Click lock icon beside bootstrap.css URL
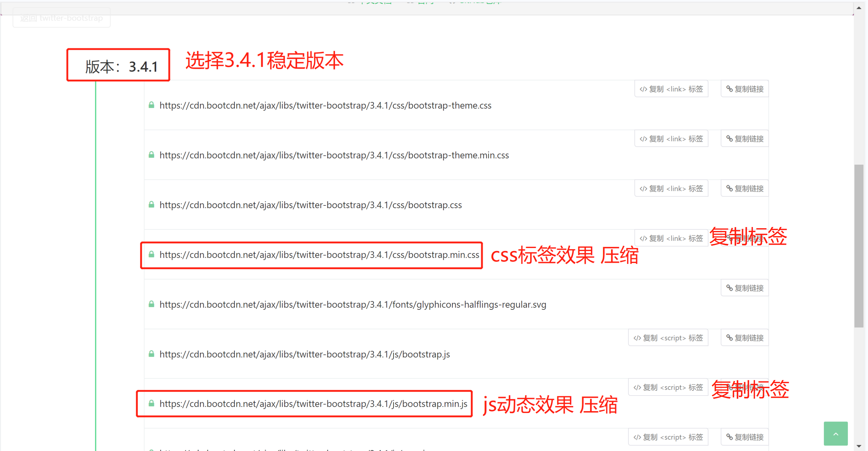 pyautogui.click(x=152, y=205)
